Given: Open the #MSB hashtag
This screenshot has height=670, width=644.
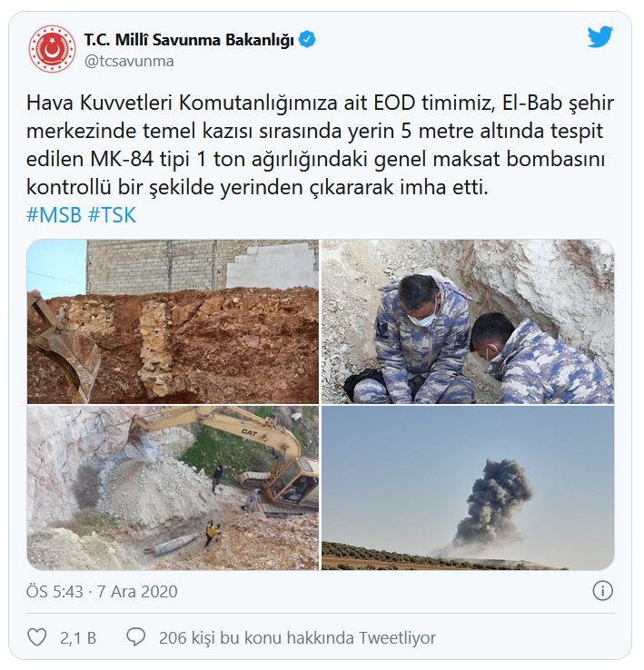Looking at the screenshot, I should (x=54, y=214).
